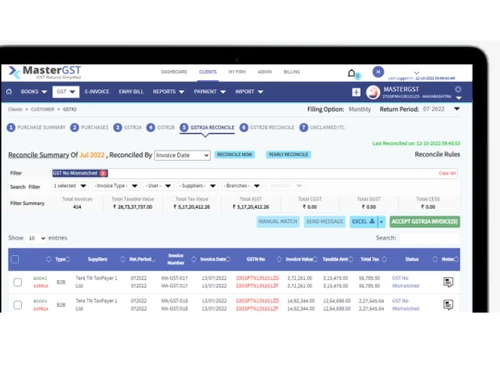The height and width of the screenshot is (375, 500).
Task: Click the SEND MESSAGE button
Action: click(325, 222)
